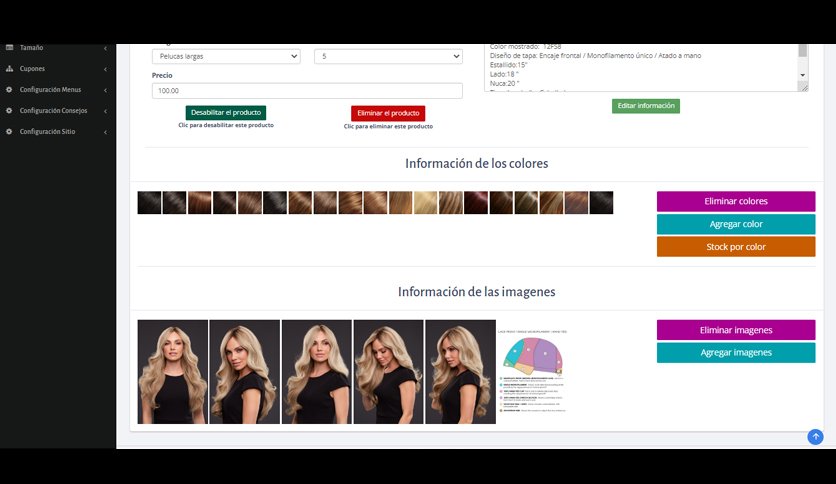Image resolution: width=836 pixels, height=484 pixels.
Task: Open the fourth wig model image thumbnail
Action: pos(389,372)
